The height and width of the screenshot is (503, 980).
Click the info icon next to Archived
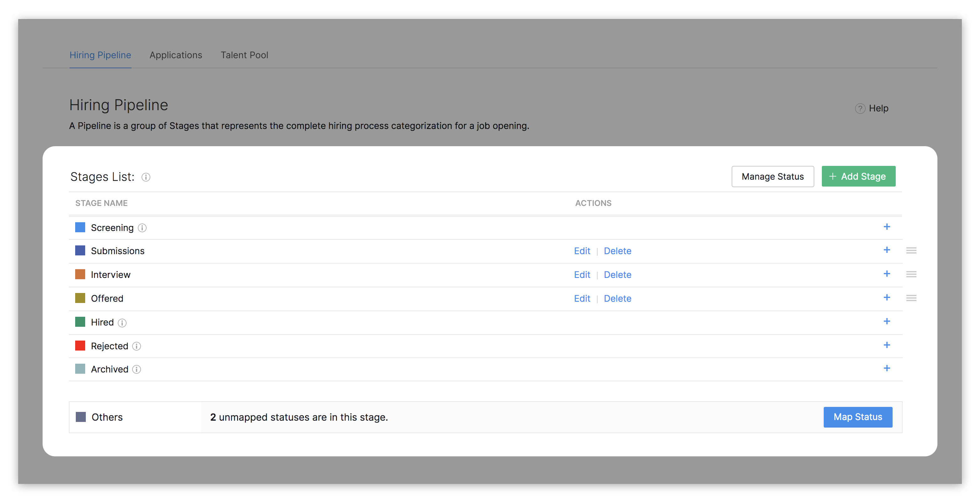click(x=137, y=369)
